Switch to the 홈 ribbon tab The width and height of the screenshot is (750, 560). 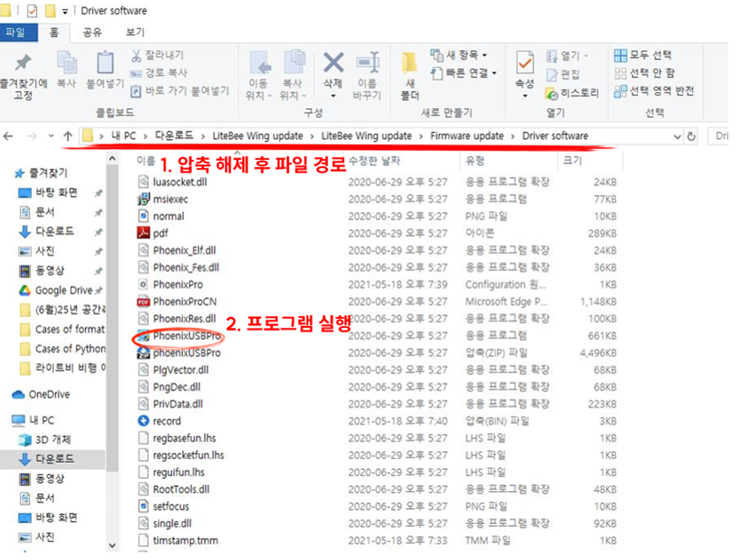tap(54, 32)
